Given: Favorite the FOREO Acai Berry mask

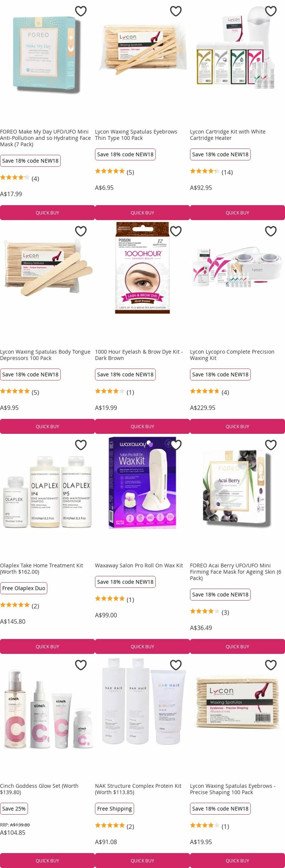Looking at the screenshot, I should (x=271, y=445).
